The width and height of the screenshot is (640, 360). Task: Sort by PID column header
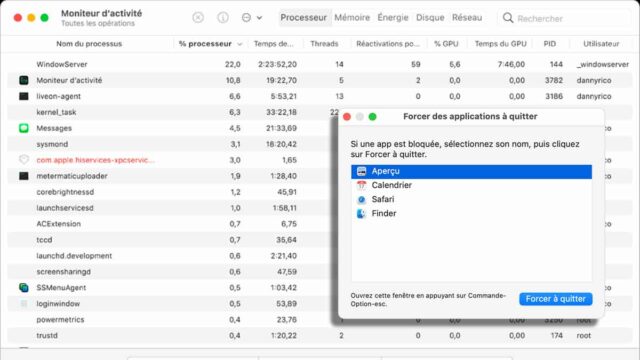coord(549,44)
